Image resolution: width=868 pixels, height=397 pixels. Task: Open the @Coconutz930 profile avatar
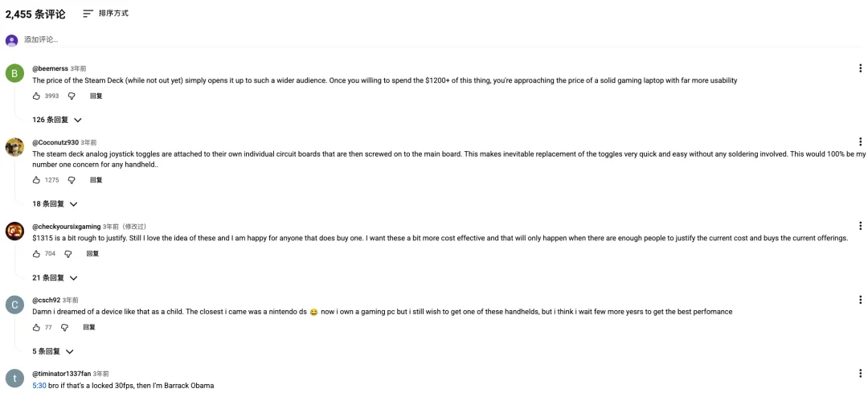coord(14,147)
